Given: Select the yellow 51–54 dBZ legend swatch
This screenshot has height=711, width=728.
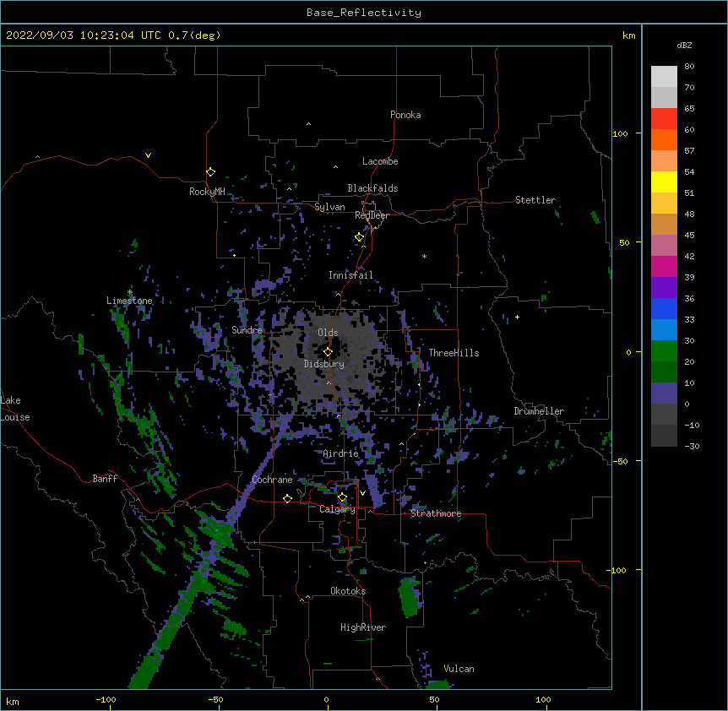Looking at the screenshot, I should coord(664,182).
